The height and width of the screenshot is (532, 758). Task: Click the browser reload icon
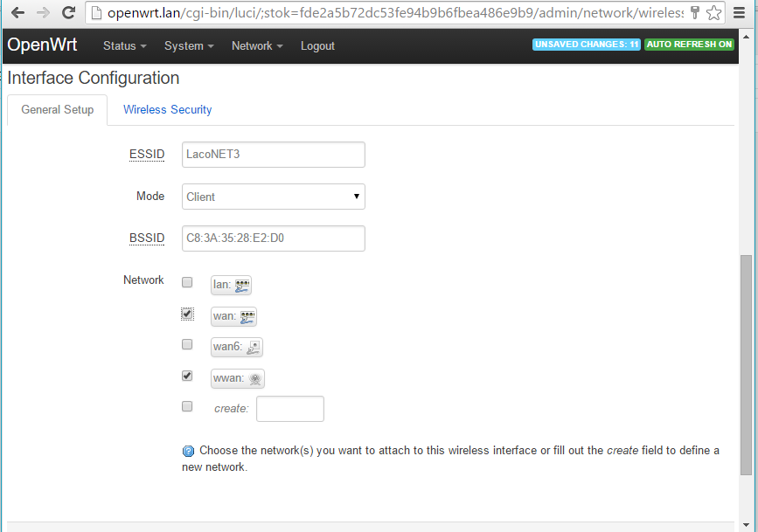68,13
